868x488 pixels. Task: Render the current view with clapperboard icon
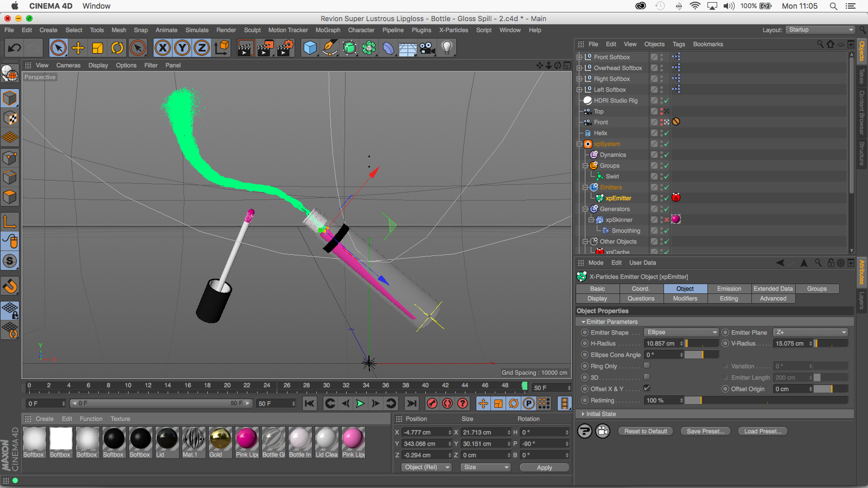pyautogui.click(x=245, y=48)
